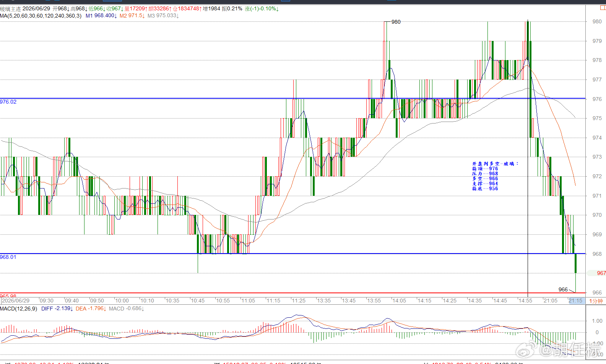Click the M3 975.033 moving average value
The image size is (606, 364).
[163, 16]
